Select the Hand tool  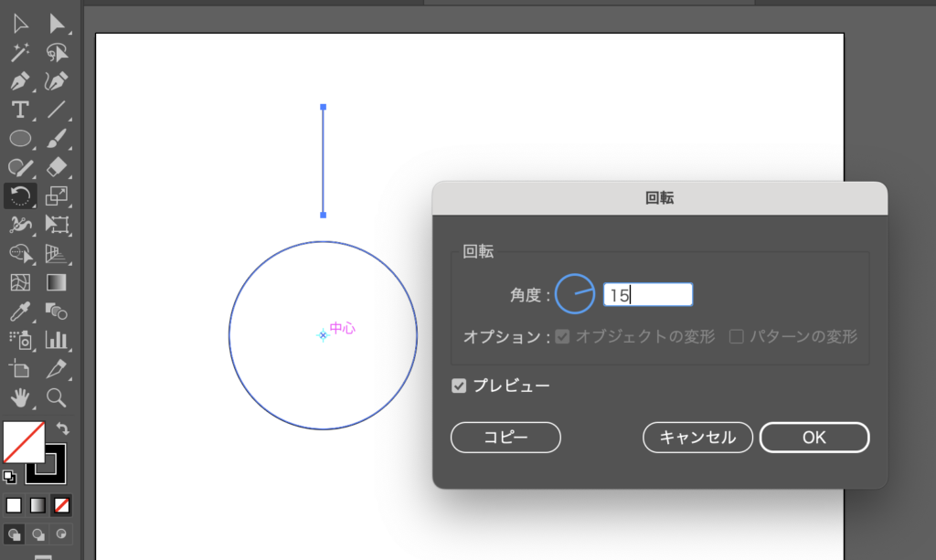(x=20, y=397)
